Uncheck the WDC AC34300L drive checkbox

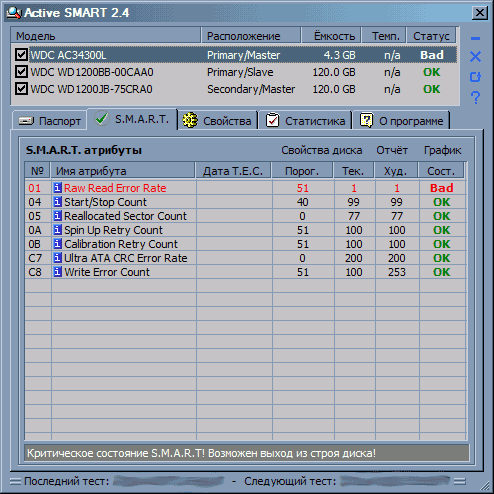pos(21,55)
